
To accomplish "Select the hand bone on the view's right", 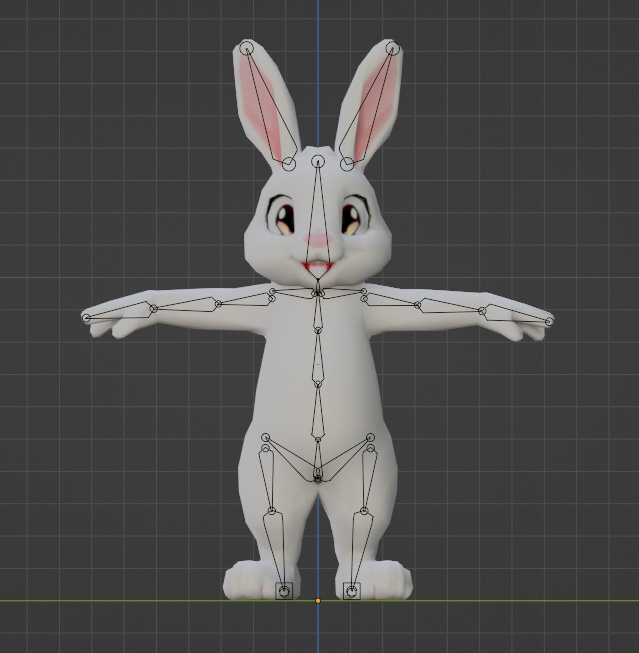I will point(517,314).
